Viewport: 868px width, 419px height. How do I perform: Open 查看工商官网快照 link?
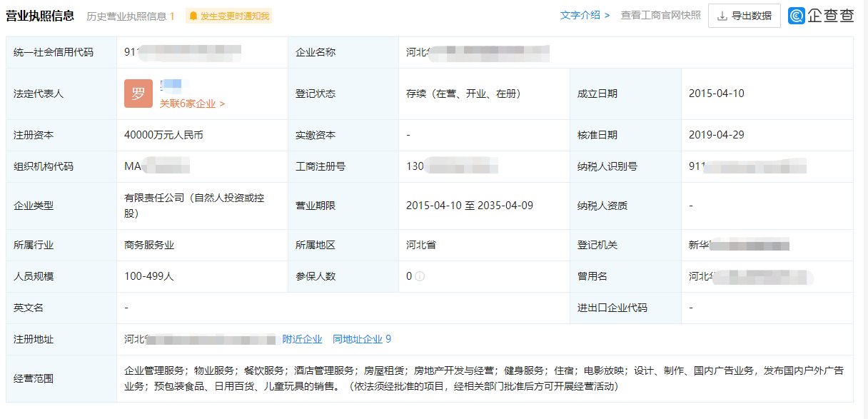point(661,15)
